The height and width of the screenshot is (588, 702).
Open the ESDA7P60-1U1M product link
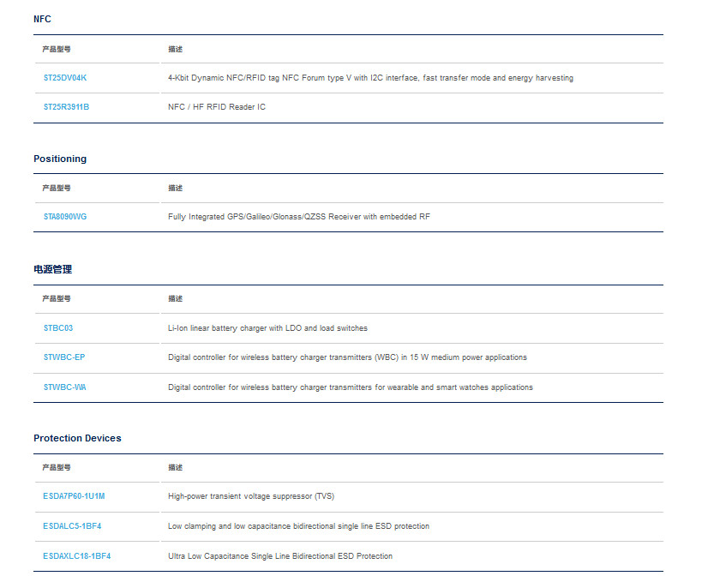[x=74, y=496]
